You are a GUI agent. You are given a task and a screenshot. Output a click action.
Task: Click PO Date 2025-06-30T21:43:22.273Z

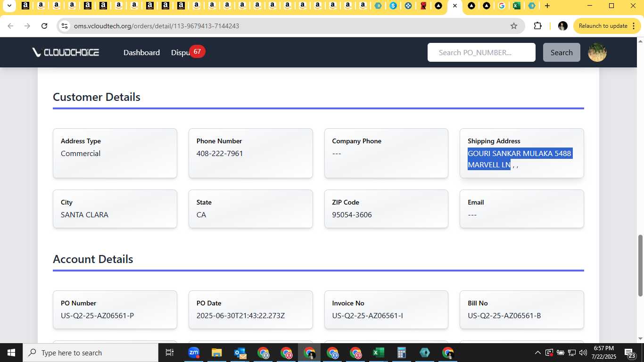[x=240, y=315]
